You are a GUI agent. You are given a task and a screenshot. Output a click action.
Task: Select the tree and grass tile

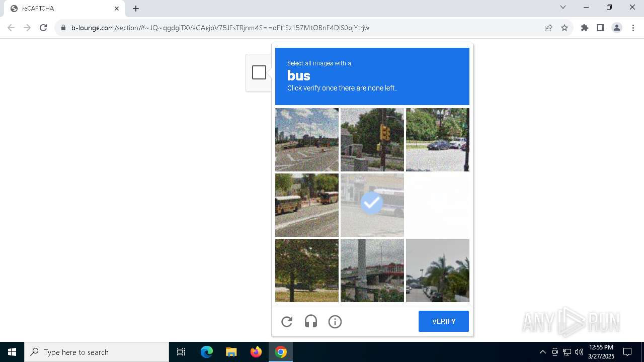pyautogui.click(x=307, y=270)
